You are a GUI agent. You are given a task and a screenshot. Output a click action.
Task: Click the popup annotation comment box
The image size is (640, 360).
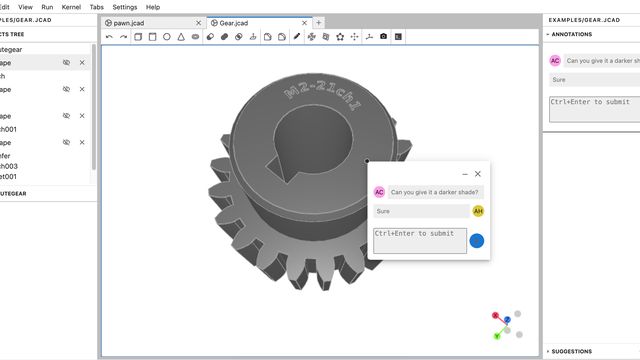420,241
